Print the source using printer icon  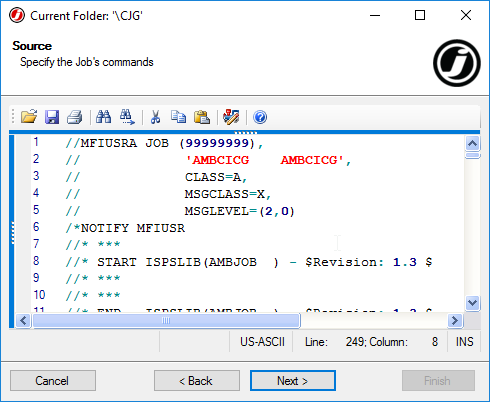pyautogui.click(x=75, y=117)
